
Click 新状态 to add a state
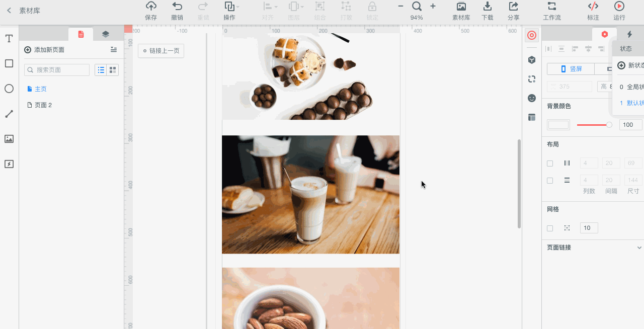(631, 65)
